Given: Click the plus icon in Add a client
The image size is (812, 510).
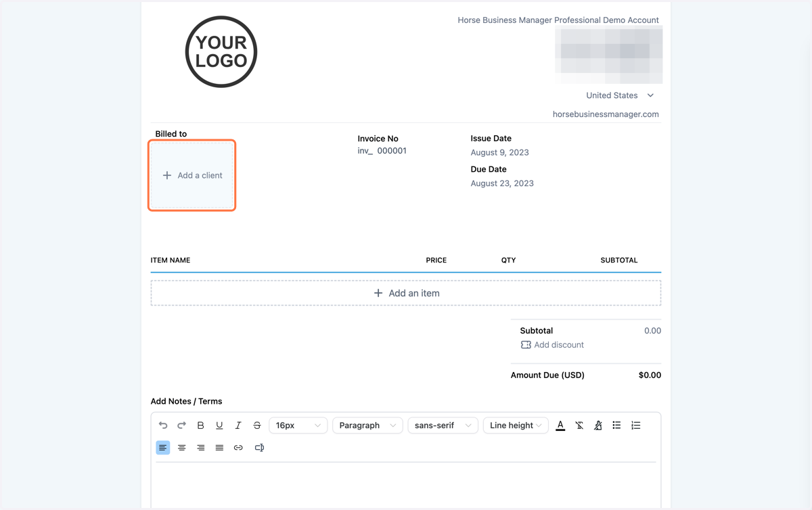Looking at the screenshot, I should [167, 175].
